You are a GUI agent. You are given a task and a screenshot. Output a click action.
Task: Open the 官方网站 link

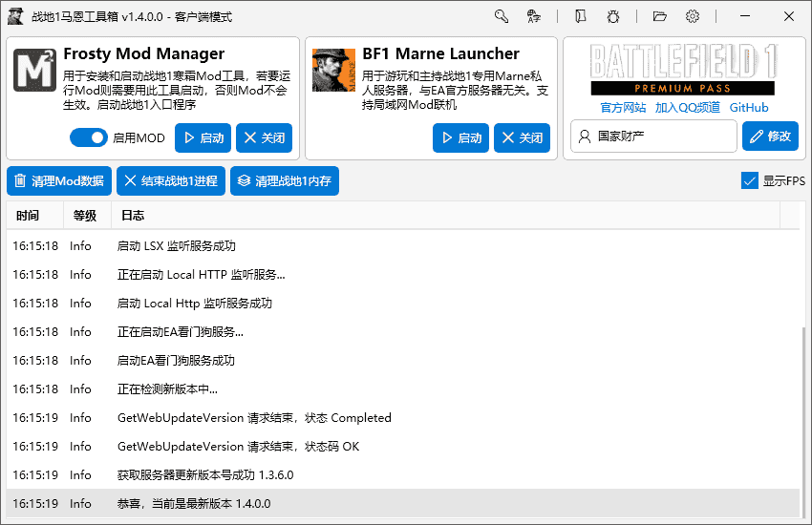coord(623,108)
